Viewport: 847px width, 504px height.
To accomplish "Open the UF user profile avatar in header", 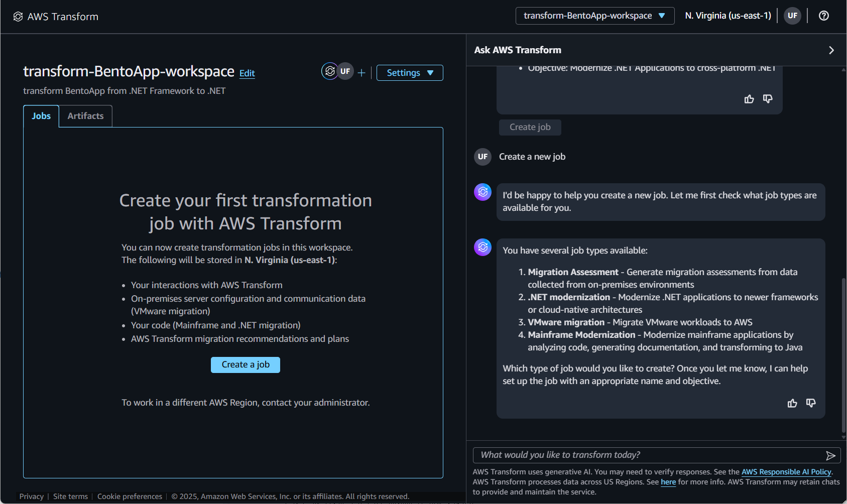I will pyautogui.click(x=793, y=16).
